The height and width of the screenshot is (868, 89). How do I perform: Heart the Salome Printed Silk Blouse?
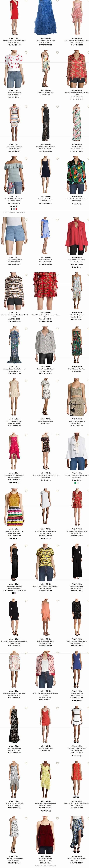click(57, 329)
